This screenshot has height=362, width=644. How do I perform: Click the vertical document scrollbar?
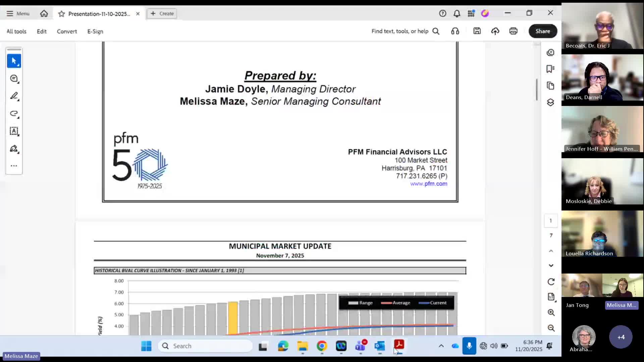click(x=537, y=89)
